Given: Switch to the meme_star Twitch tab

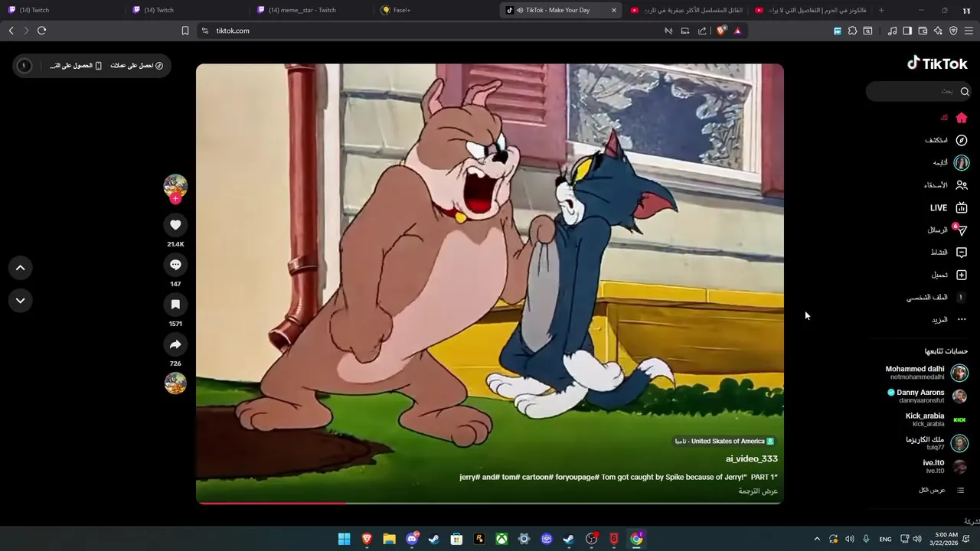Looking at the screenshot, I should pyautogui.click(x=312, y=10).
